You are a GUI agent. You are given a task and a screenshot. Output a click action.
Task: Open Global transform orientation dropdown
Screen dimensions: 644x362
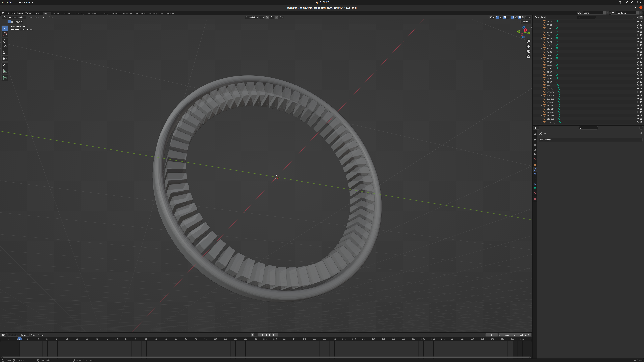252,17
